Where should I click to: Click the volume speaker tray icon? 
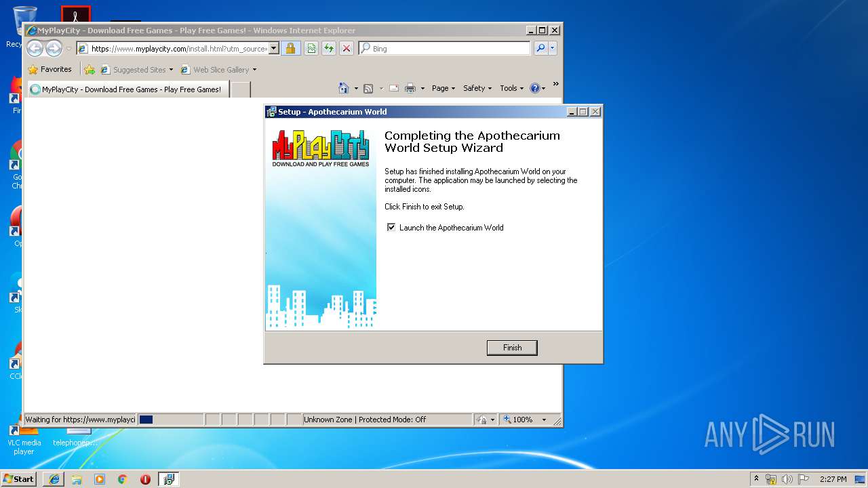787,479
